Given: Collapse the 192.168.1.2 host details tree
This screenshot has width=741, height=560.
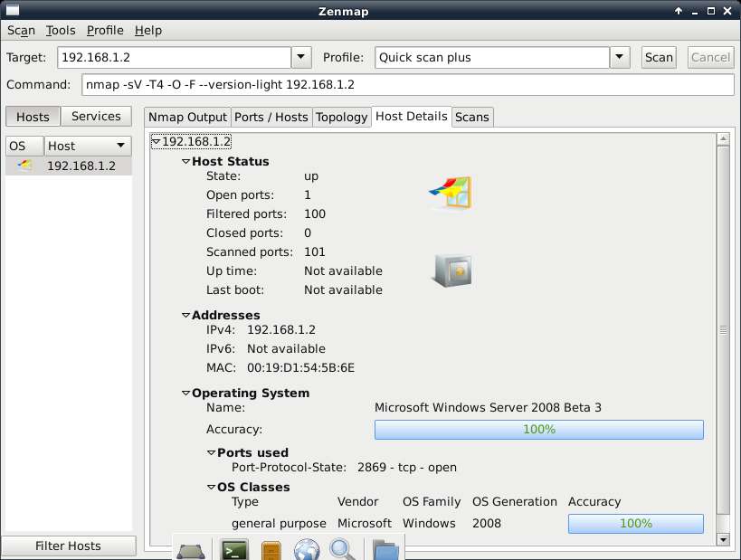Looking at the screenshot, I should pyautogui.click(x=156, y=141).
